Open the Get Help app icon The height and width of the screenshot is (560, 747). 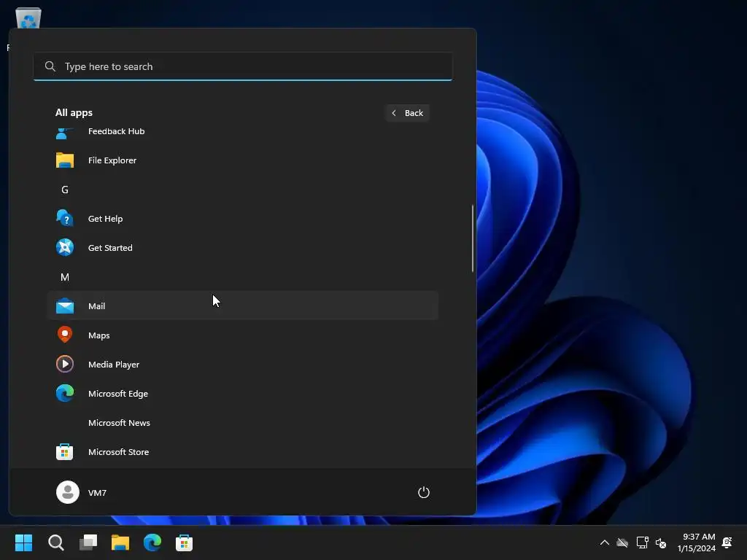[x=64, y=219]
